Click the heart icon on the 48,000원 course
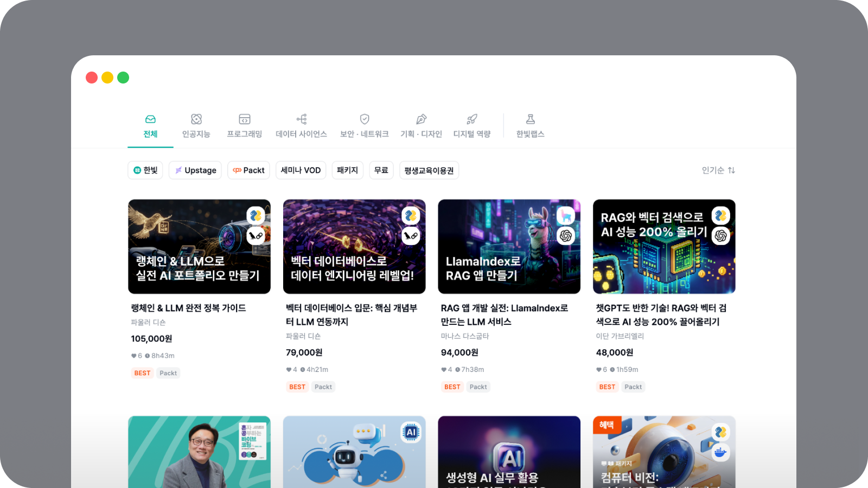The height and width of the screenshot is (488, 868). click(599, 370)
